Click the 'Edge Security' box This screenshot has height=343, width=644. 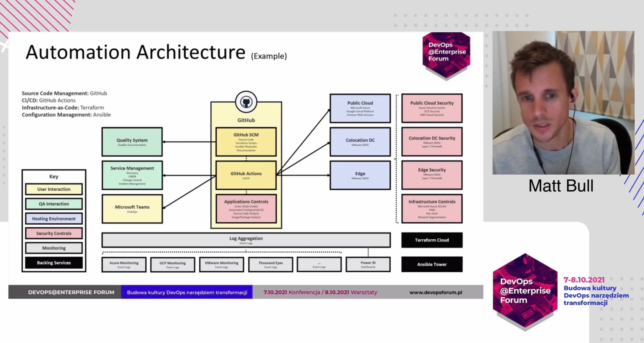tap(432, 175)
